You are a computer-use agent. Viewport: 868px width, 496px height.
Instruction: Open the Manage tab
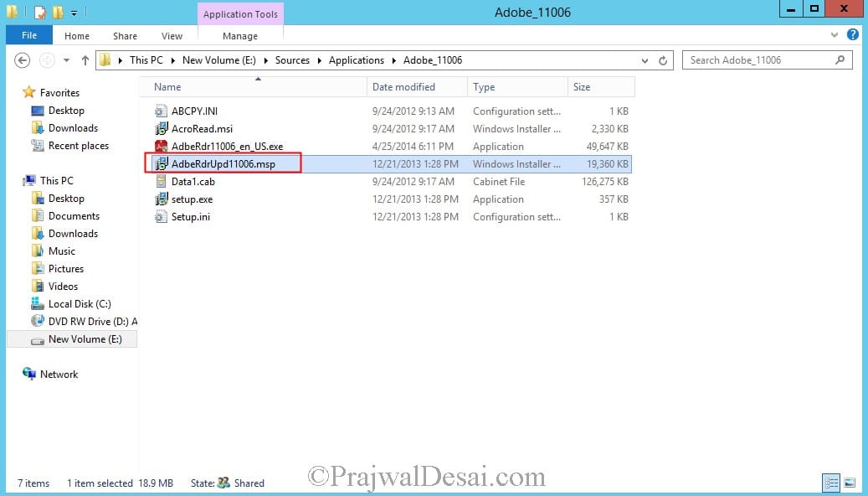point(240,36)
